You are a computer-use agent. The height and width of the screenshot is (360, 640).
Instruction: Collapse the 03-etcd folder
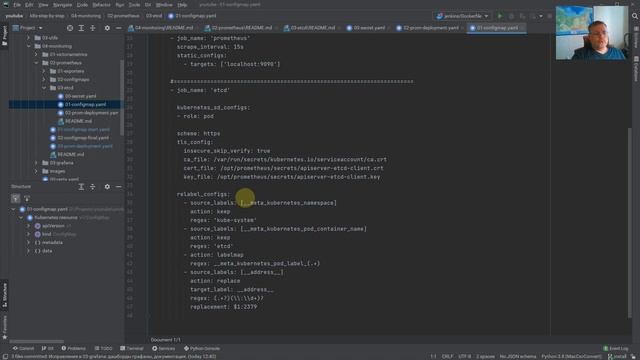[x=44, y=88]
